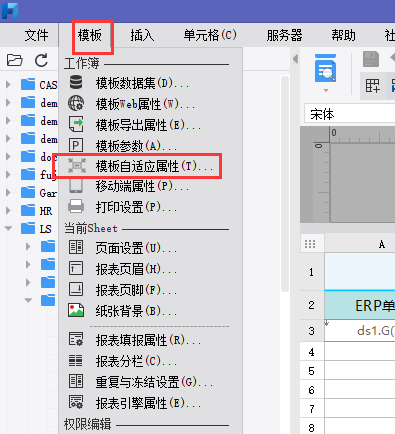The width and height of the screenshot is (395, 434).
Task: Select the LS folder
Action: point(36,229)
